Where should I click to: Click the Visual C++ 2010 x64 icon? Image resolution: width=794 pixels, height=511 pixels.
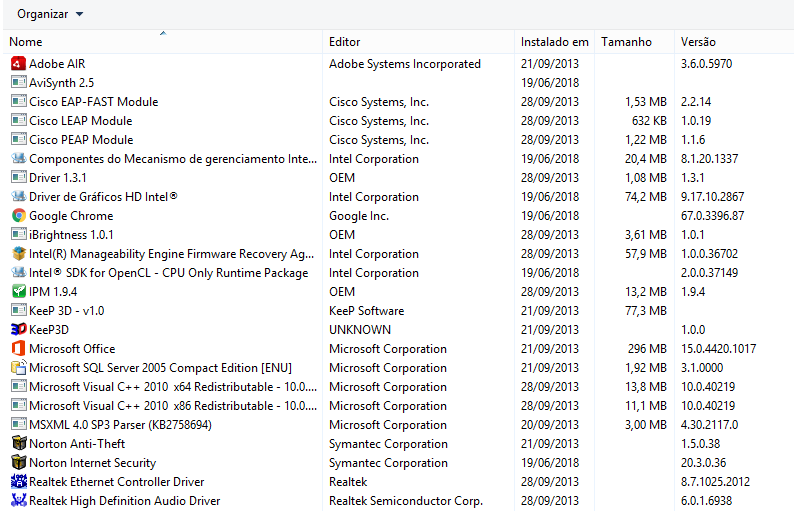click(x=18, y=386)
